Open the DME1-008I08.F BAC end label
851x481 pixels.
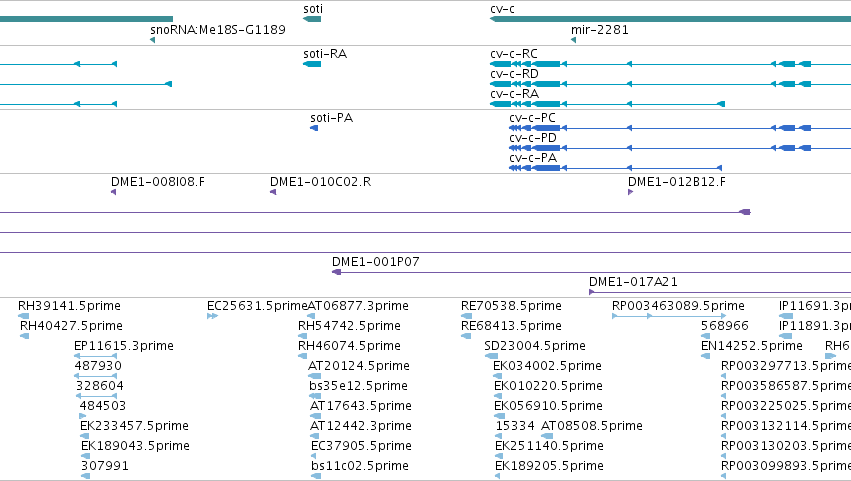[158, 182]
